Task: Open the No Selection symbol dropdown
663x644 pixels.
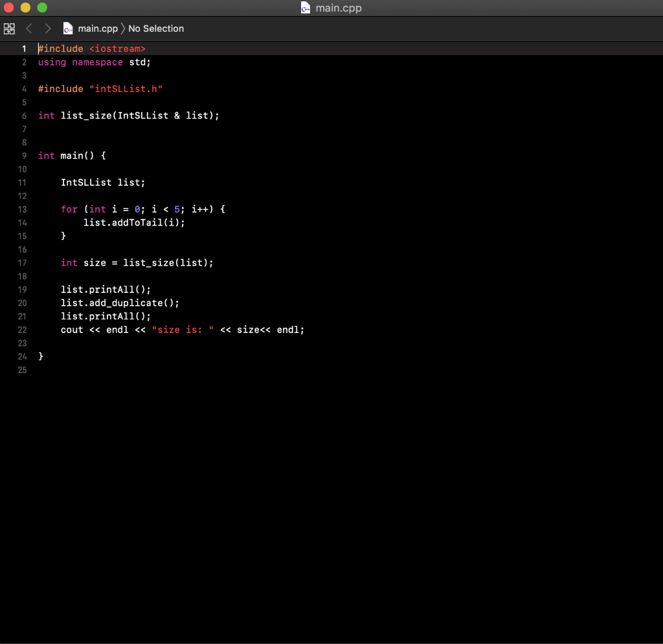Action: (156, 29)
